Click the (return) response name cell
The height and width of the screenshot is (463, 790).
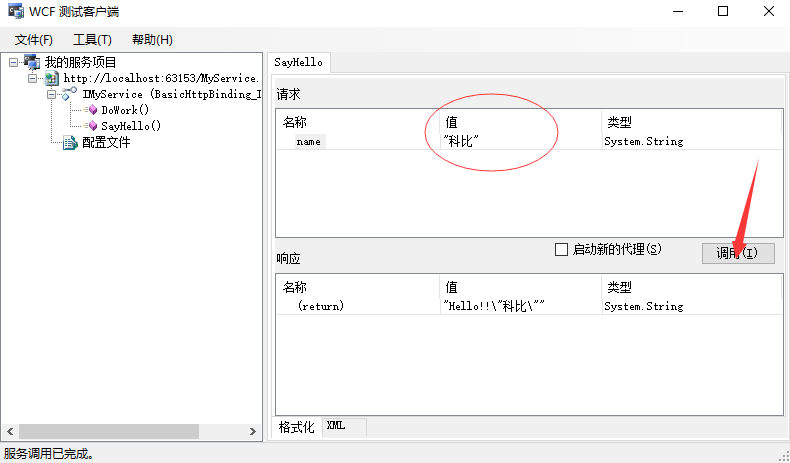[320, 306]
